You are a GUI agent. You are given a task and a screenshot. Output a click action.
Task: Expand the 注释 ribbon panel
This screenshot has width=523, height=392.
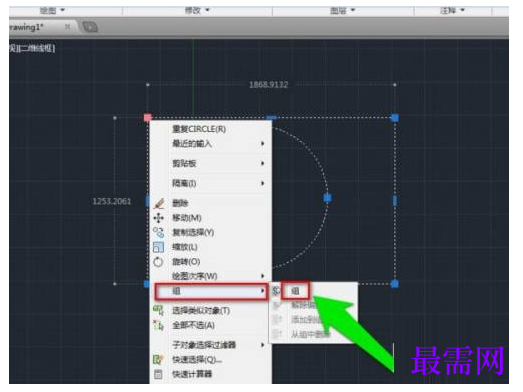[x=452, y=10]
